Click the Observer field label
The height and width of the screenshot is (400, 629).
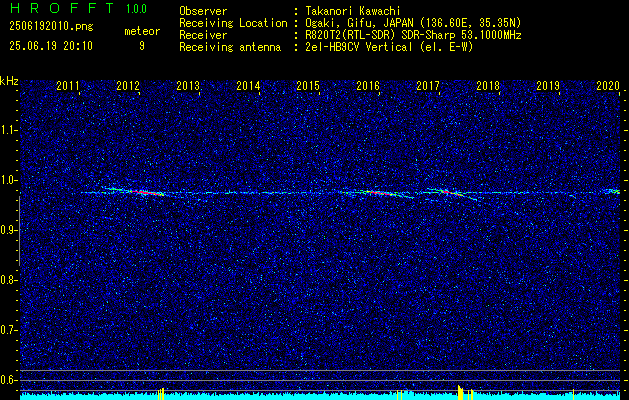point(203,11)
